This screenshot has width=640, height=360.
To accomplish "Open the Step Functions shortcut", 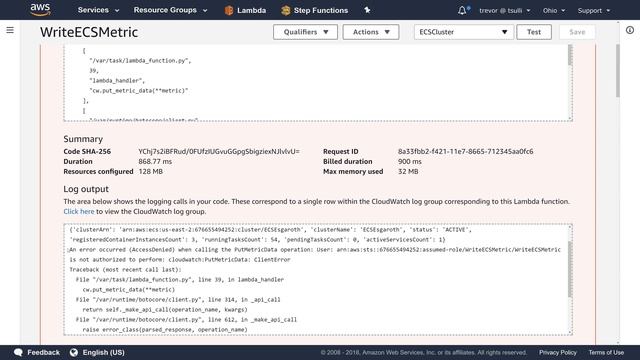I will [x=315, y=11].
